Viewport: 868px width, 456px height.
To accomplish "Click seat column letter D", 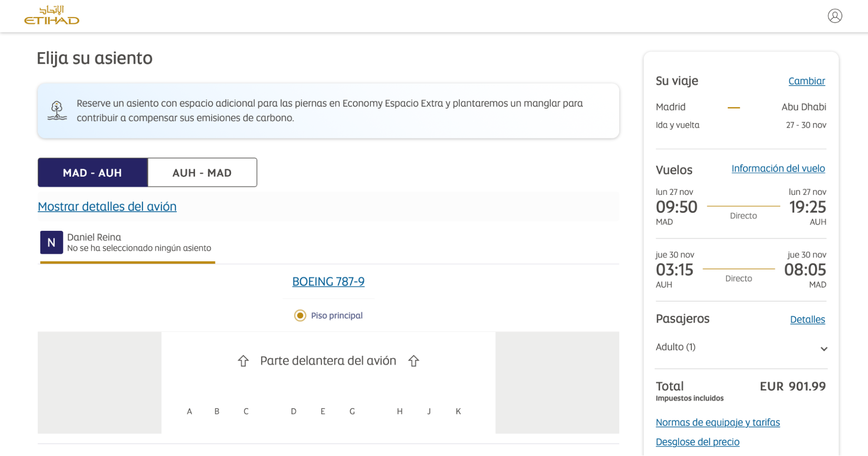I will pyautogui.click(x=294, y=411).
